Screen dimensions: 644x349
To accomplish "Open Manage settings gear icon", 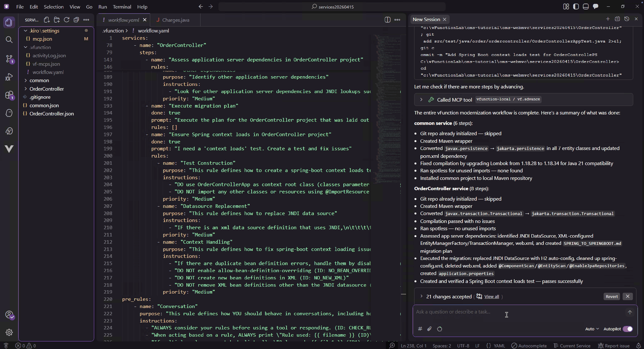I will 9,332.
